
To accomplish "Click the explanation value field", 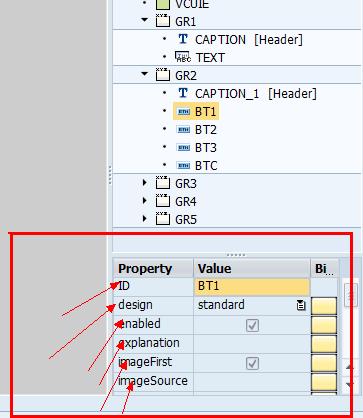I will point(252,344).
